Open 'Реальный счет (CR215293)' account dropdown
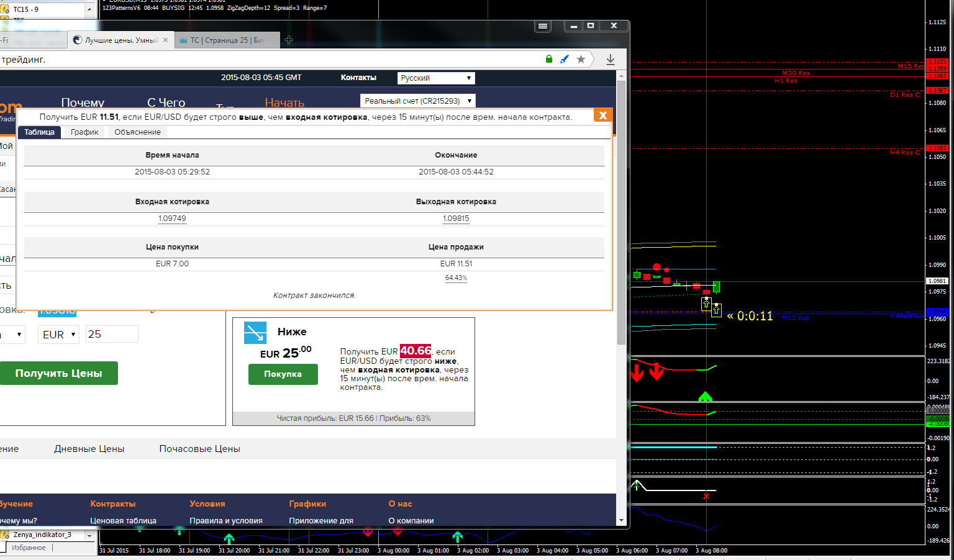 418,101
